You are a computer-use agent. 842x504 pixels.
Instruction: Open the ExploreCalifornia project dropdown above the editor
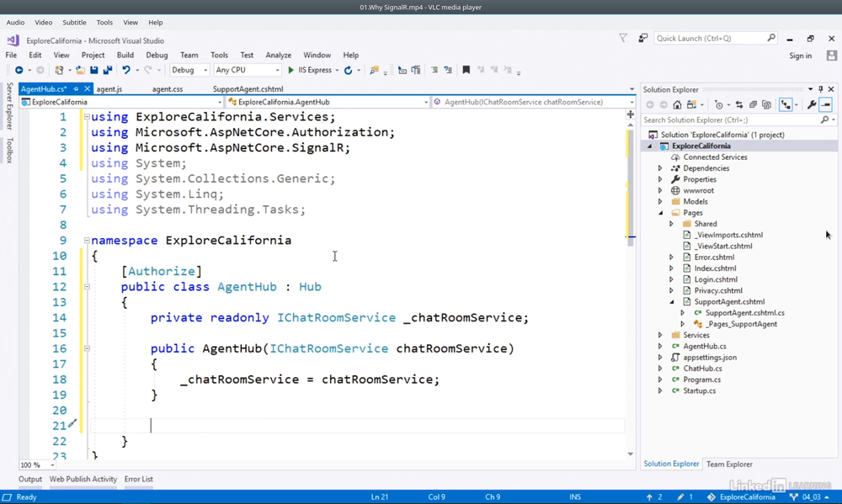pos(120,102)
